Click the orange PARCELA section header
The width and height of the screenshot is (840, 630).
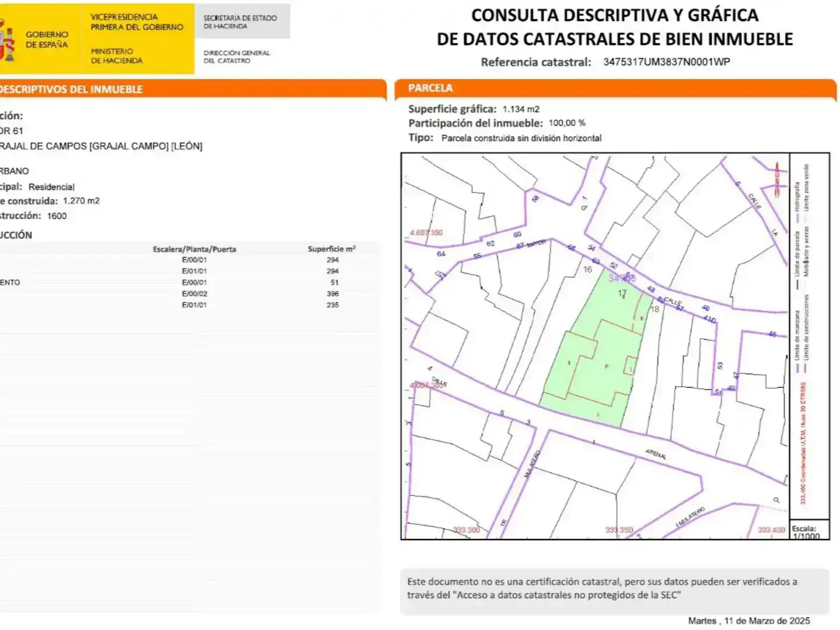(x=615, y=89)
